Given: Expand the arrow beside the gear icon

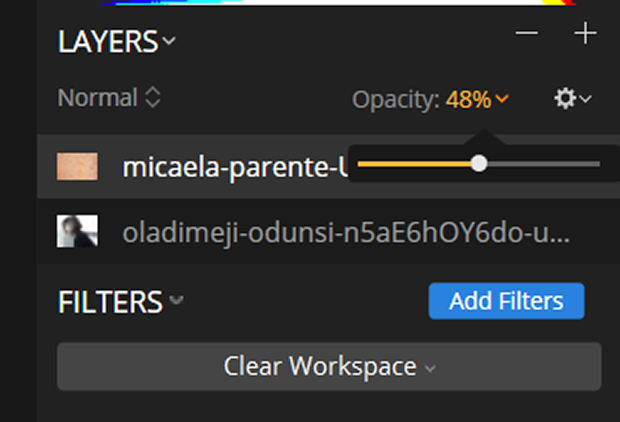Looking at the screenshot, I should click(x=586, y=98).
